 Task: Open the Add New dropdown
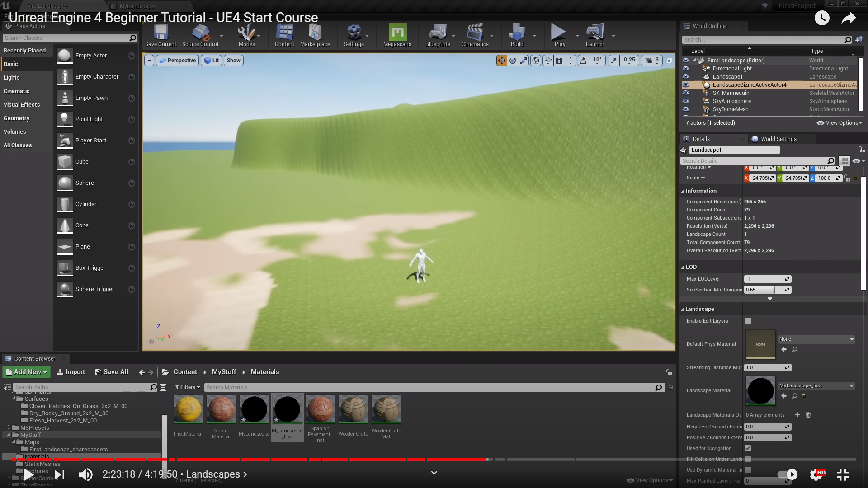[26, 372]
